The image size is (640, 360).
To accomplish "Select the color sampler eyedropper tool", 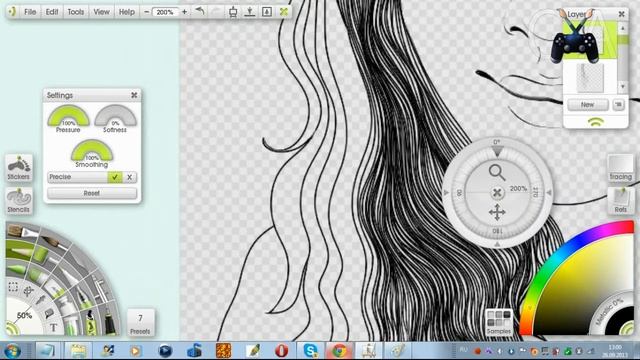I will [41, 300].
